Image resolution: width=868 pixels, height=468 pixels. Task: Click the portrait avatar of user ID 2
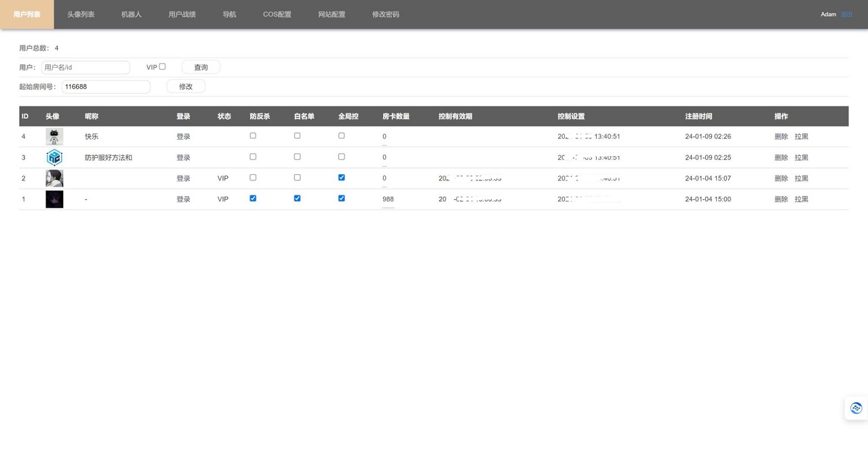(54, 178)
